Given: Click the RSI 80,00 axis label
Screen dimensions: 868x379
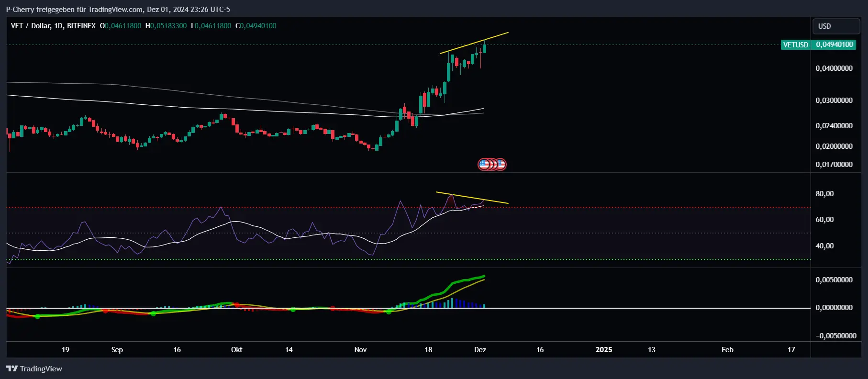Looking at the screenshot, I should coord(824,194).
